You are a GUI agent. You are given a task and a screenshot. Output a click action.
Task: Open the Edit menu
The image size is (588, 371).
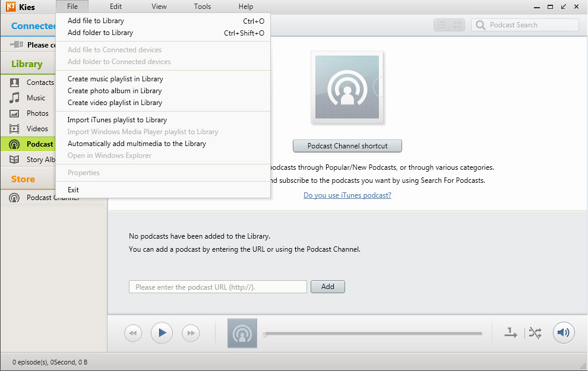click(x=115, y=7)
